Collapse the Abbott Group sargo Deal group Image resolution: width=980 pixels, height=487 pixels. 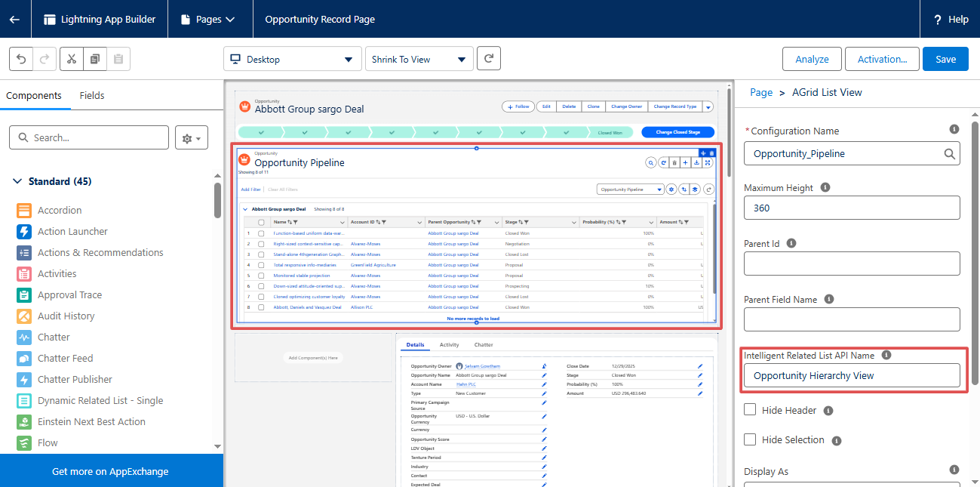(x=245, y=208)
